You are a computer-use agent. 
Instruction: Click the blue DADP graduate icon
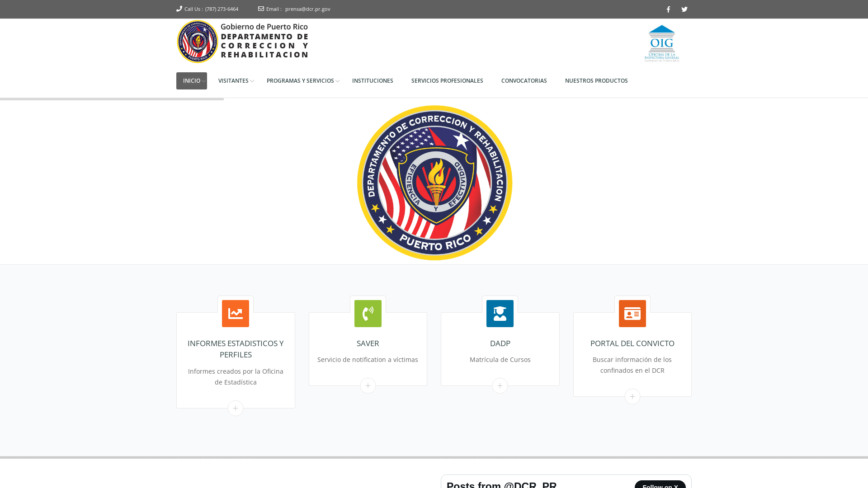500,314
